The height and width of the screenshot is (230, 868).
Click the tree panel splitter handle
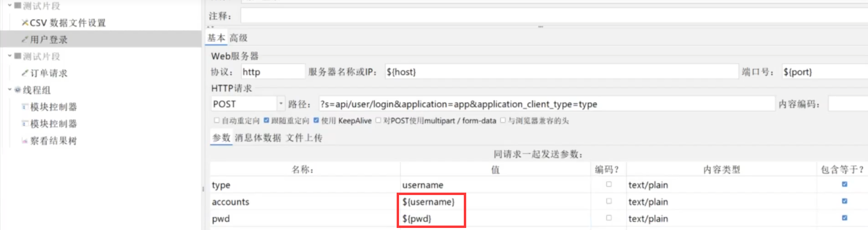coord(203,189)
